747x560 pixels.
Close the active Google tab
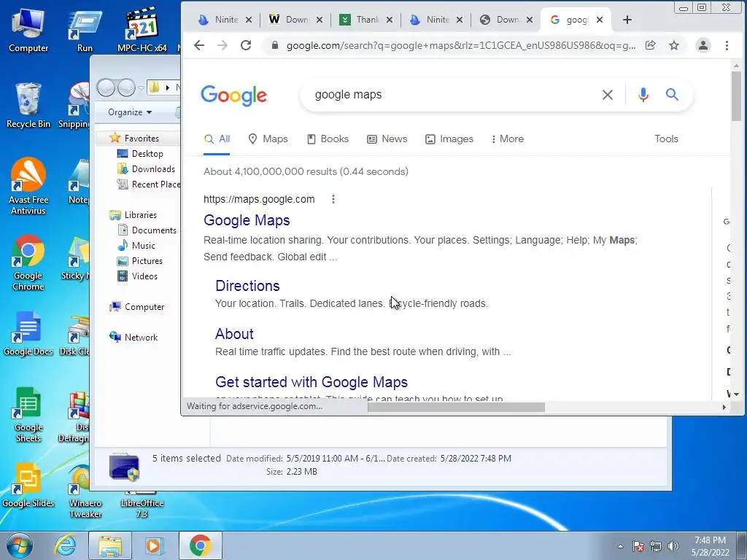click(x=600, y=20)
